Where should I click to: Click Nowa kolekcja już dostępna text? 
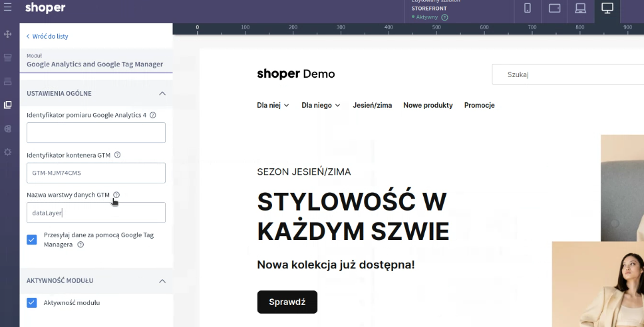(336, 265)
